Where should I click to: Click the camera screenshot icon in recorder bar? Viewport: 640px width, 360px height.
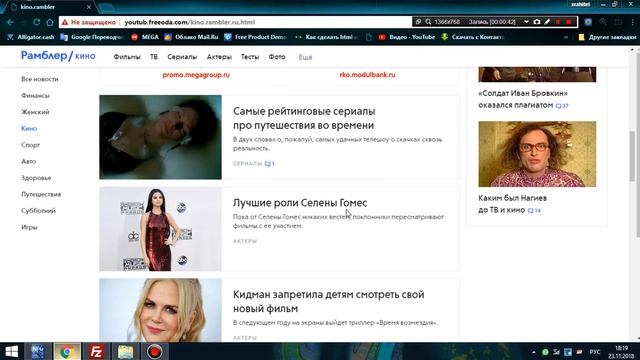(x=537, y=22)
